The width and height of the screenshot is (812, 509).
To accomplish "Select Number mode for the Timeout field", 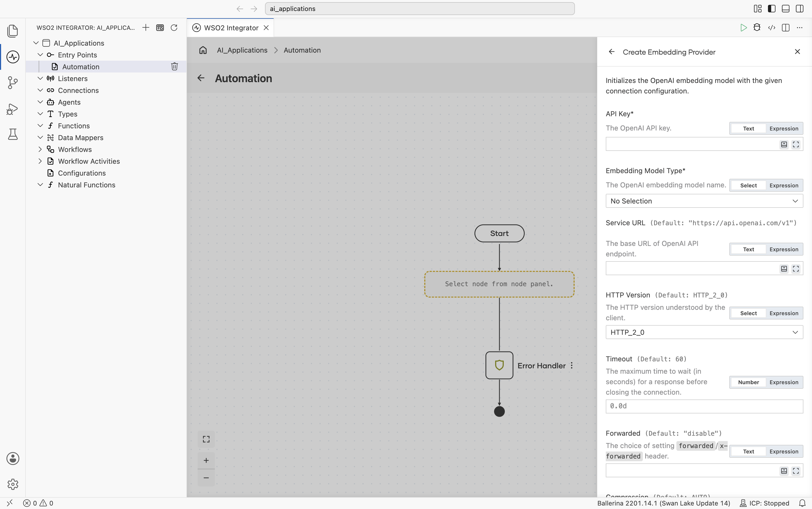I will tap(748, 383).
